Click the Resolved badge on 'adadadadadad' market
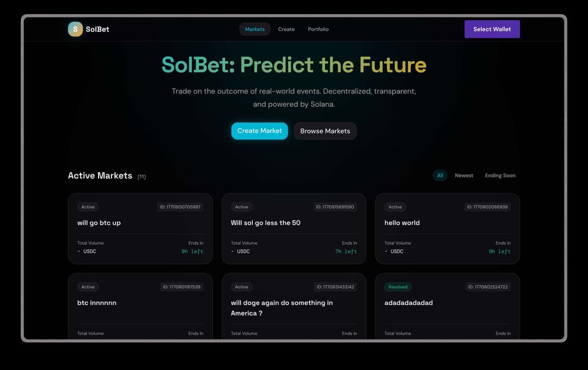Screen dimensions: 588x370 (x=397, y=287)
